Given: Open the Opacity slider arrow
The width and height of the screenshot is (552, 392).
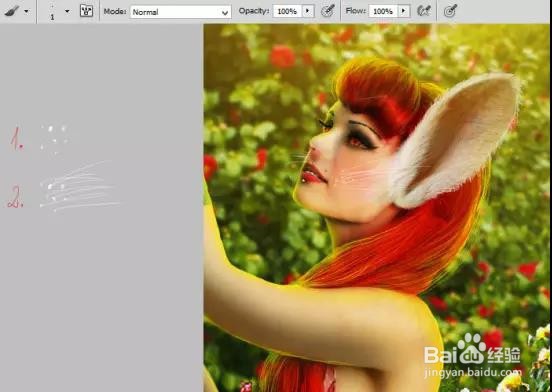Looking at the screenshot, I should click(308, 11).
